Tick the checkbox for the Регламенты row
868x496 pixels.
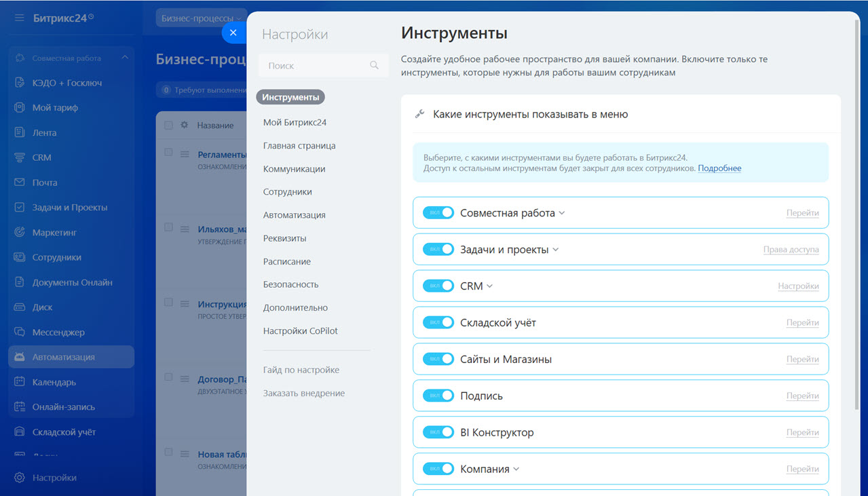(x=168, y=153)
